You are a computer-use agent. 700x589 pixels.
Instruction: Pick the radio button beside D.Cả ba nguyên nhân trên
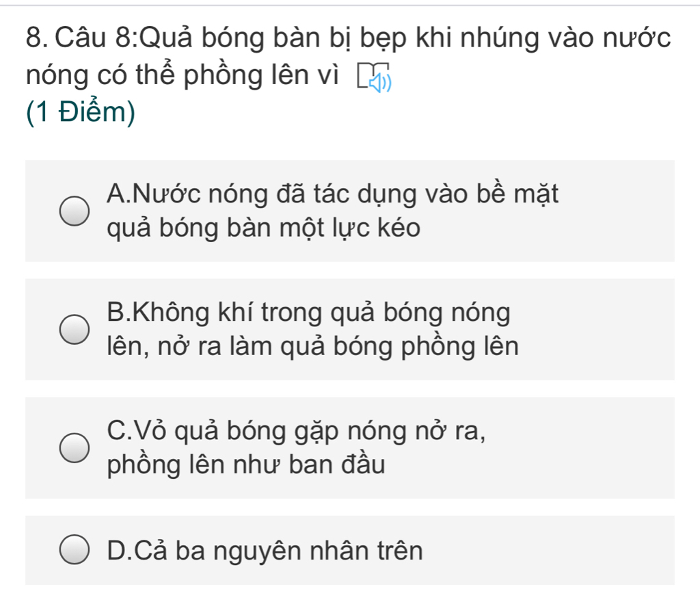tap(75, 550)
